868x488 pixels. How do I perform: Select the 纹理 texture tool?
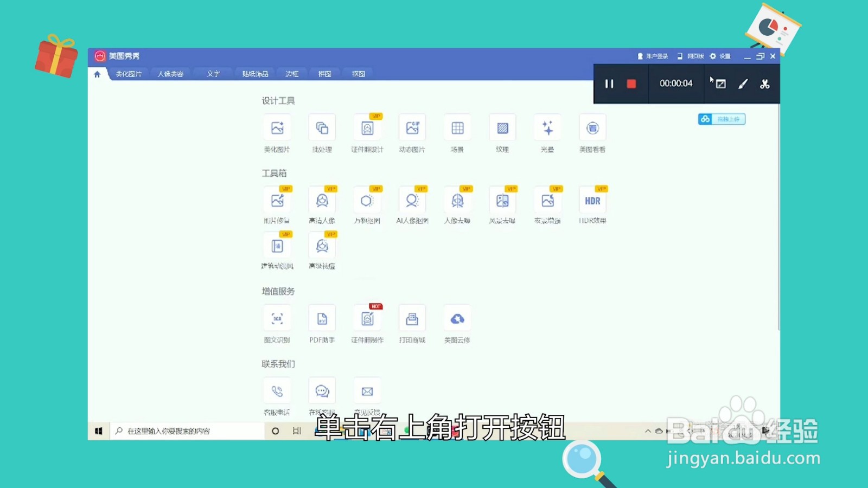pyautogui.click(x=502, y=129)
